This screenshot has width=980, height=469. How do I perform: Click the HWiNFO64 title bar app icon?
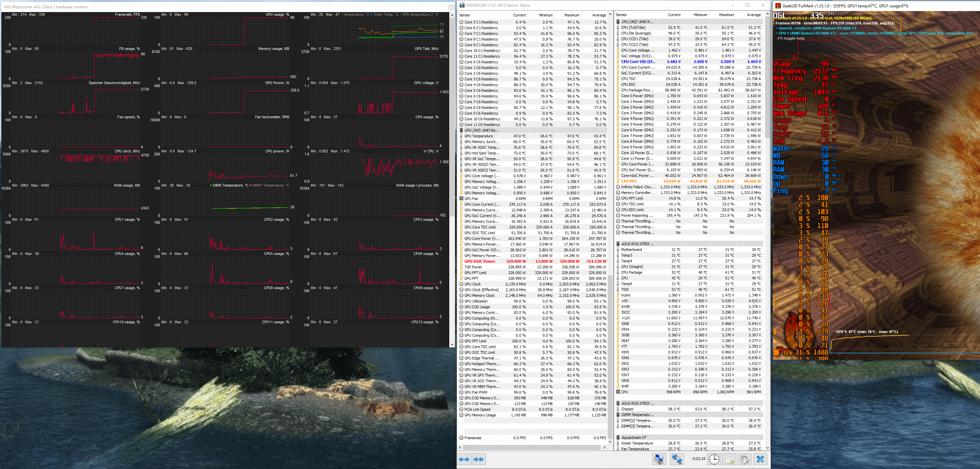click(x=462, y=5)
